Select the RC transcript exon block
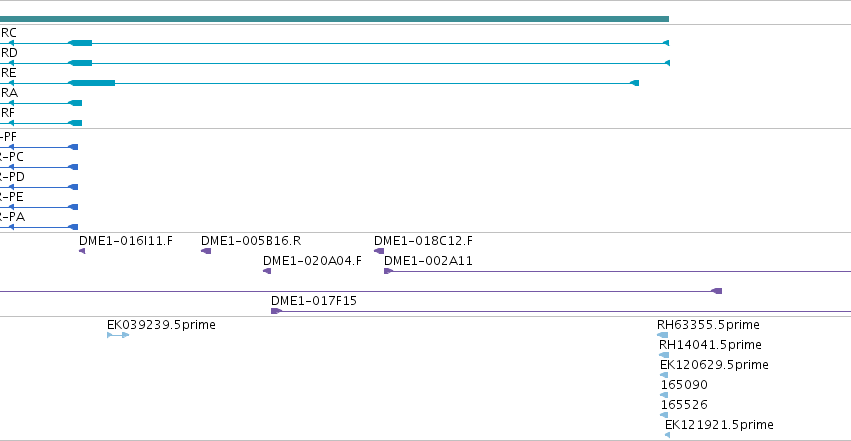Viewport: 851px width, 441px height. click(80, 43)
